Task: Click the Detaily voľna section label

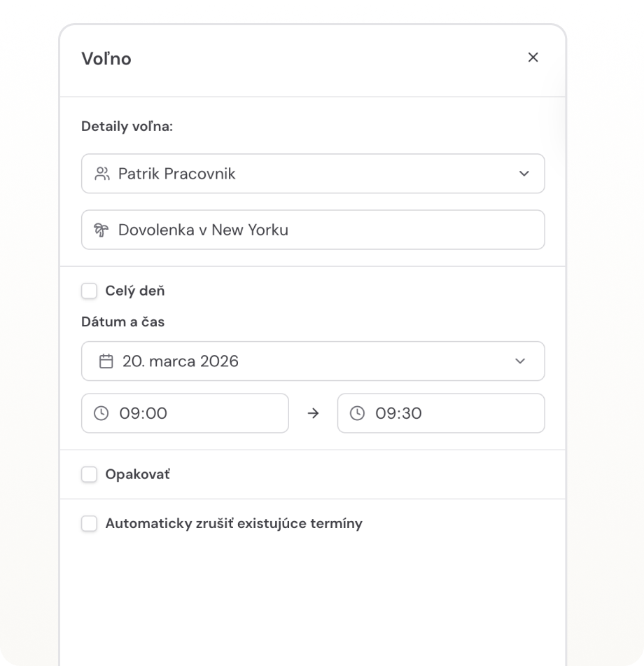Action: (126, 127)
